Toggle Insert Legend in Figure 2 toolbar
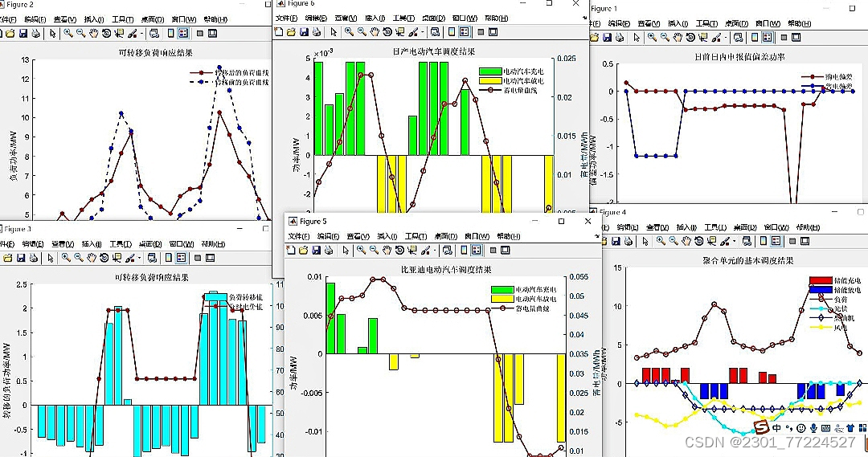Image resolution: width=868 pixels, height=457 pixels. (182, 33)
